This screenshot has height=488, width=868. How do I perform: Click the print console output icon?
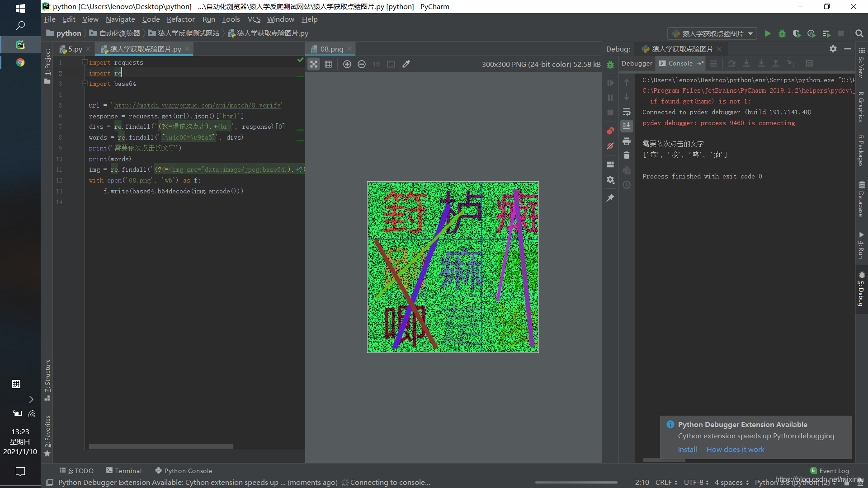pos(626,141)
